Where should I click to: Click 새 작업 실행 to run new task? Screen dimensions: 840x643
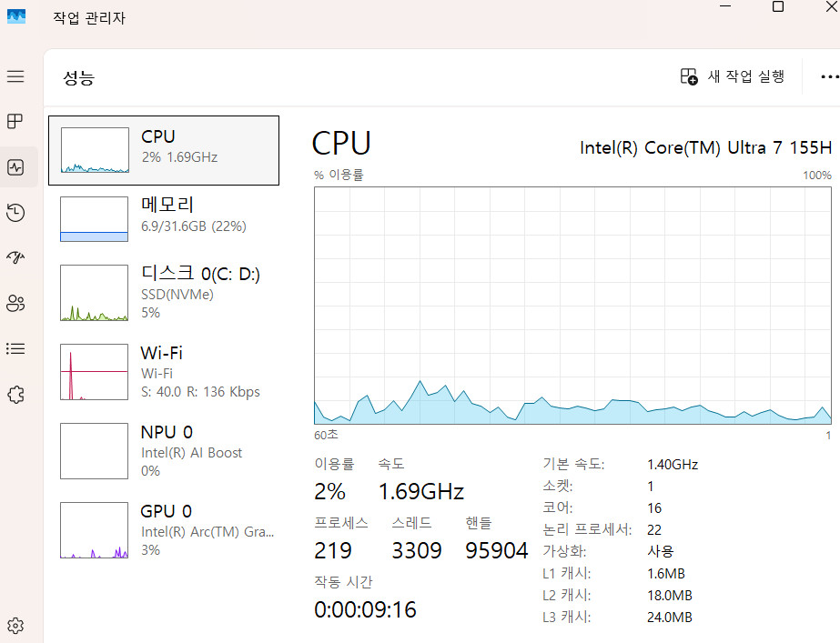tap(731, 76)
